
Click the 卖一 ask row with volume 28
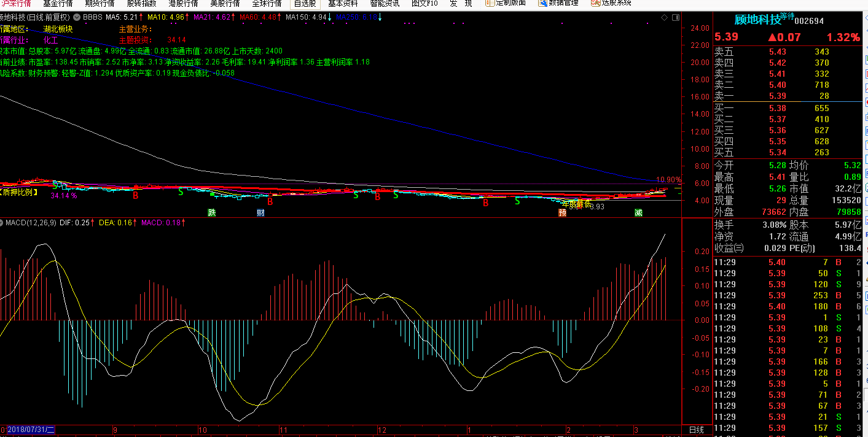coord(789,96)
